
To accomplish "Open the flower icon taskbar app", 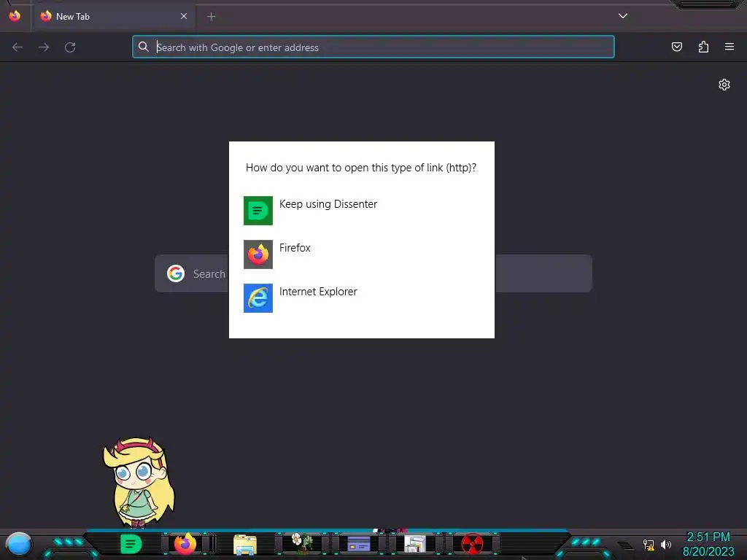I will [302, 543].
